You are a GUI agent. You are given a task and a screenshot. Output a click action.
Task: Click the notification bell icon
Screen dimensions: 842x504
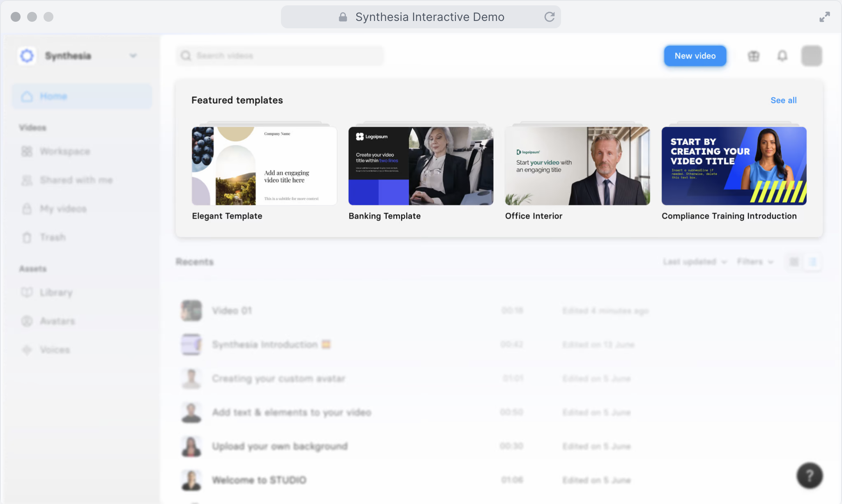tap(782, 56)
